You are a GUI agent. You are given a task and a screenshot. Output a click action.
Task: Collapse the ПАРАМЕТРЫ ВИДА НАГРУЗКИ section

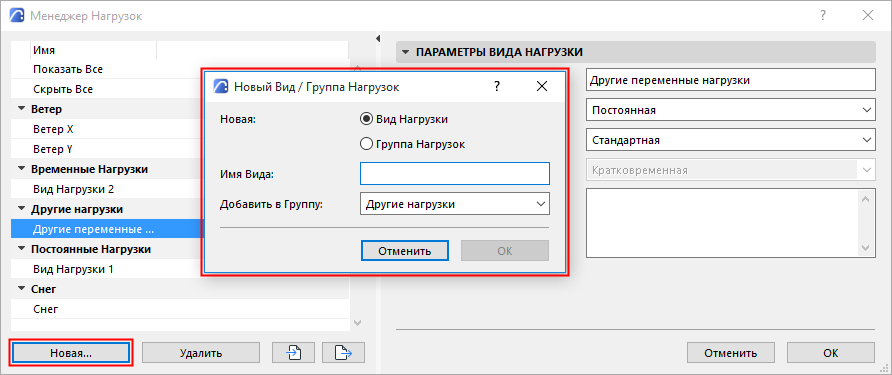coord(406,52)
